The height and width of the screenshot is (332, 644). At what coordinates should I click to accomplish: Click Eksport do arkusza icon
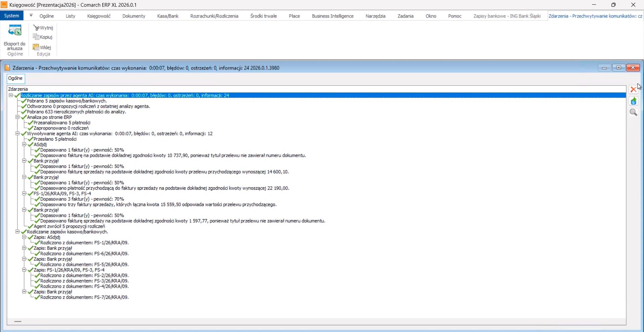click(x=15, y=31)
